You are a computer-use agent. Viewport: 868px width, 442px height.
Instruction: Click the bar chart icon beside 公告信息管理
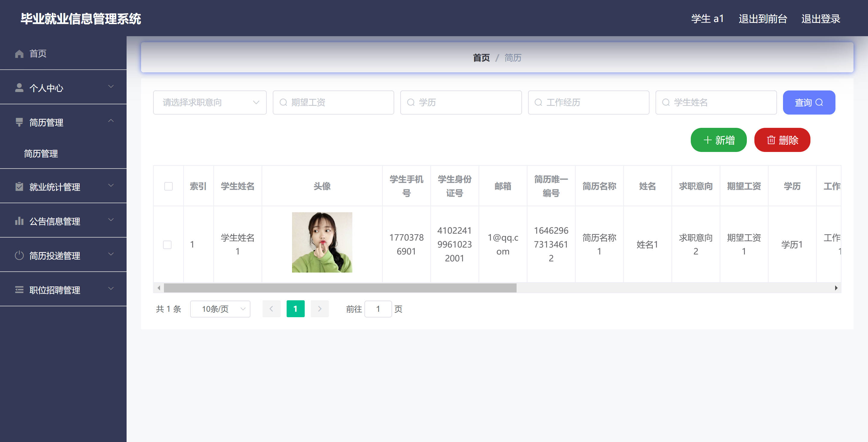coord(19,221)
